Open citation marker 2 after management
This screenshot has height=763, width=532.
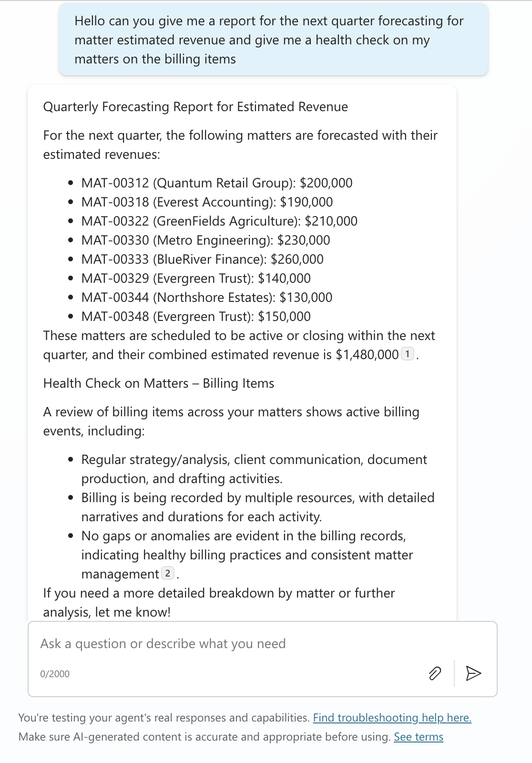pyautogui.click(x=167, y=573)
